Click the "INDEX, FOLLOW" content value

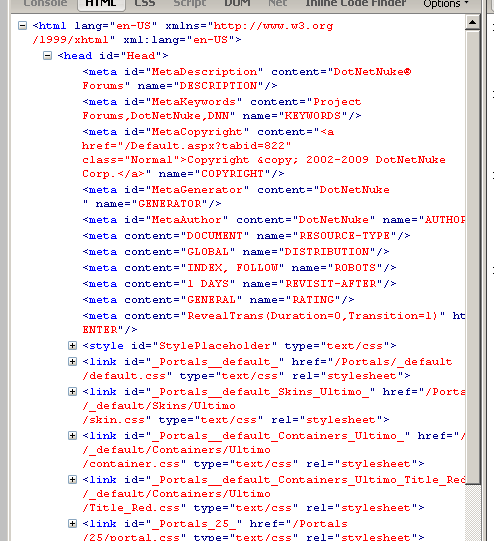(x=232, y=268)
